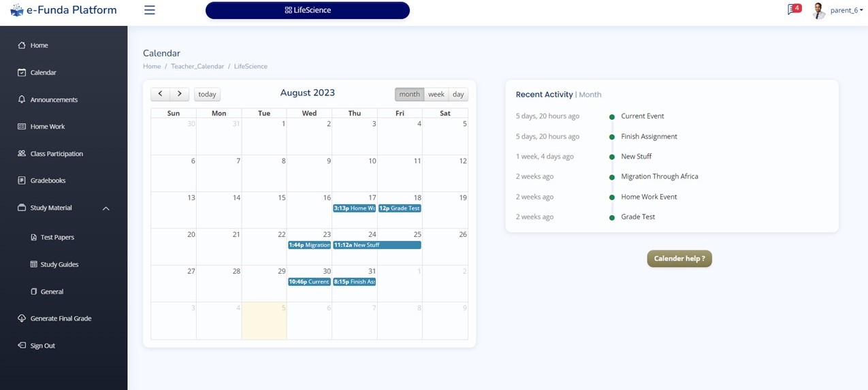The image size is (868, 390).
Task: Select New Stuff in Recent Activity
Action: click(x=636, y=157)
